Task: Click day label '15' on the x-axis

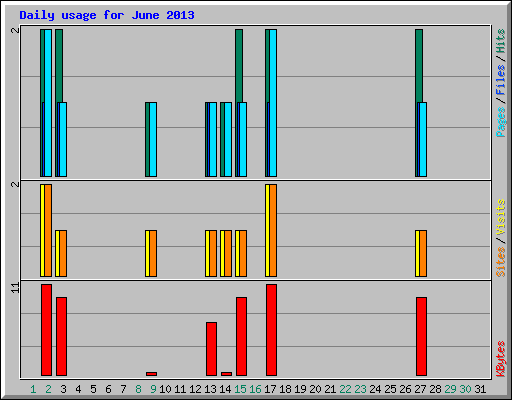Action: pos(240,389)
